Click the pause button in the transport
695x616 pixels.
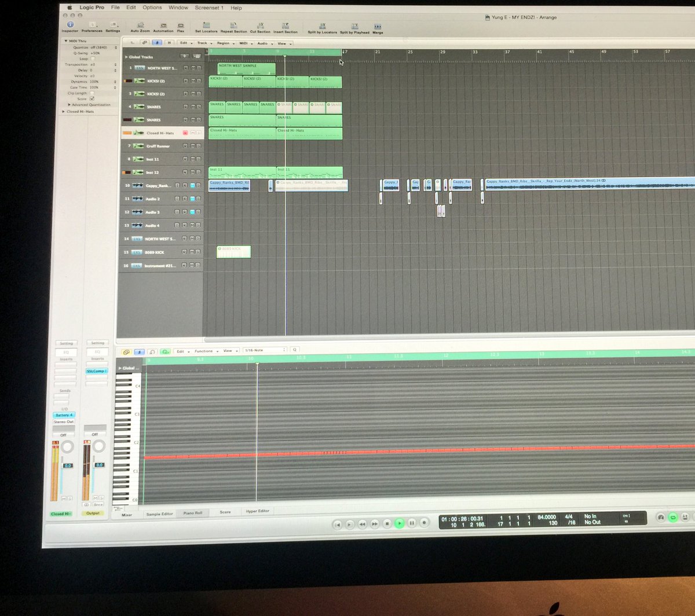tap(412, 523)
